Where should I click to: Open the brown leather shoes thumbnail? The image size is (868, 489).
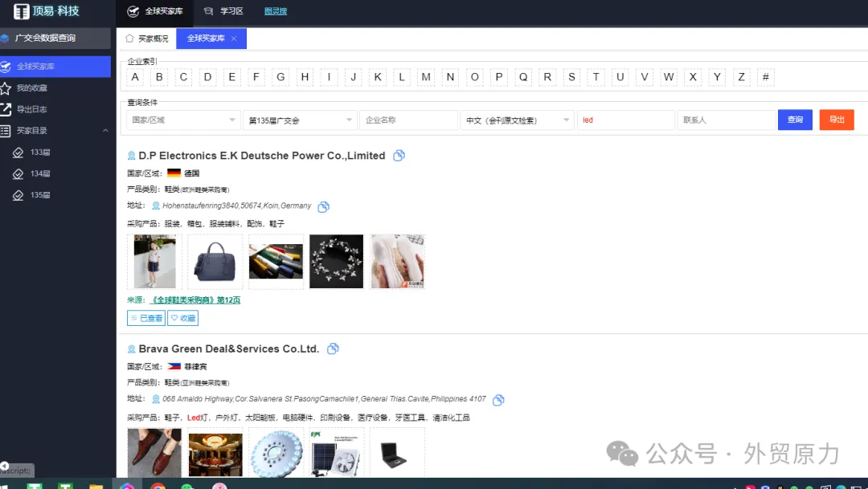(154, 453)
